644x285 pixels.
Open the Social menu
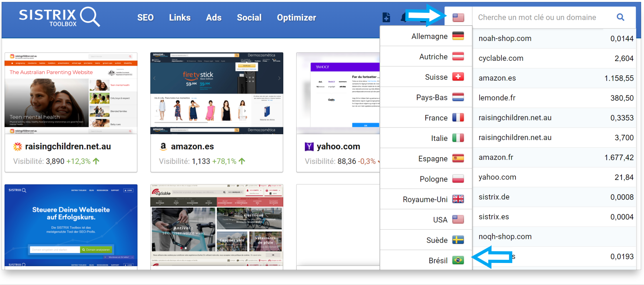click(249, 18)
